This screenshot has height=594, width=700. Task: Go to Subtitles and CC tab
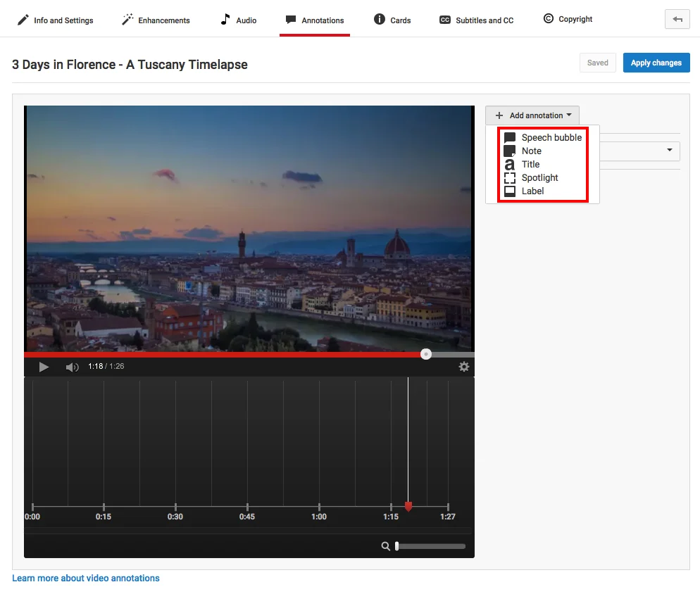pyautogui.click(x=476, y=20)
